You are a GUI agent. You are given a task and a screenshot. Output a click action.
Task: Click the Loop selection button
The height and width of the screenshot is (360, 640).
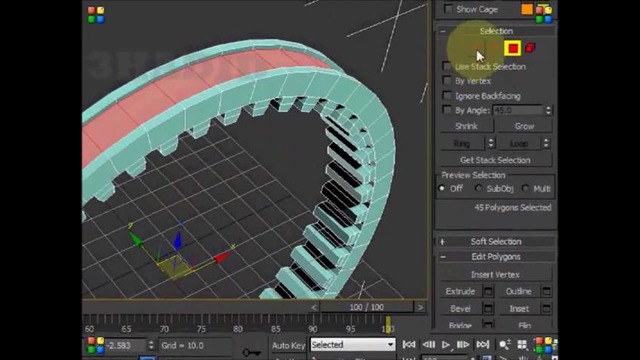pyautogui.click(x=519, y=144)
